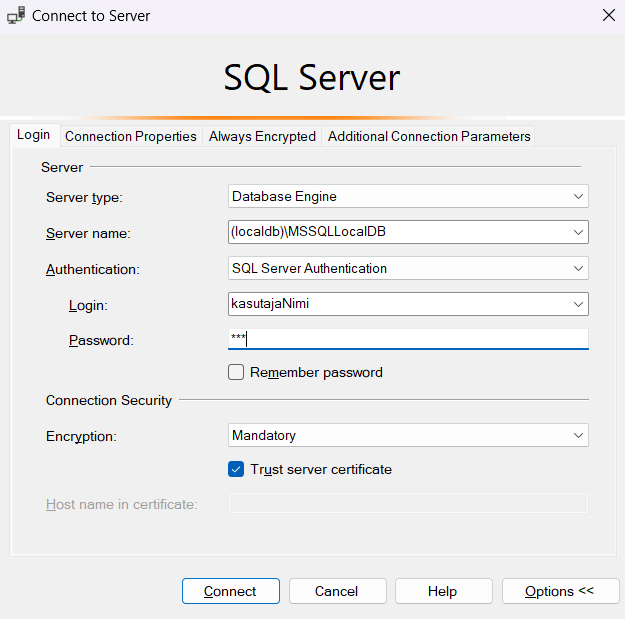Click the Connect to Server title icon
Viewport: 625px width, 619px height.
[16, 16]
